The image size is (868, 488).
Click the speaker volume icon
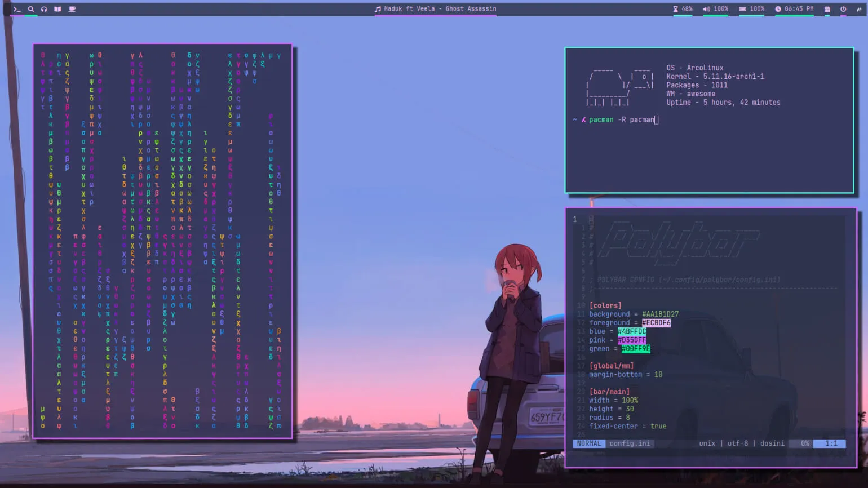[706, 9]
